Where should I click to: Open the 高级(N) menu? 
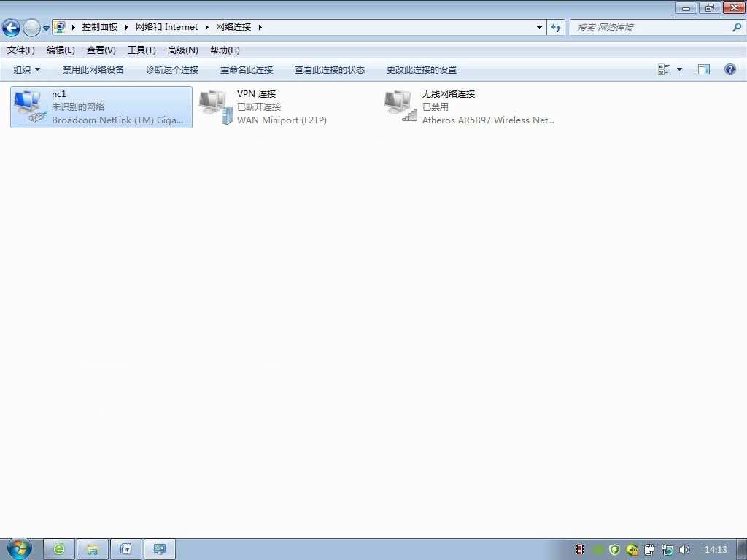click(x=182, y=50)
